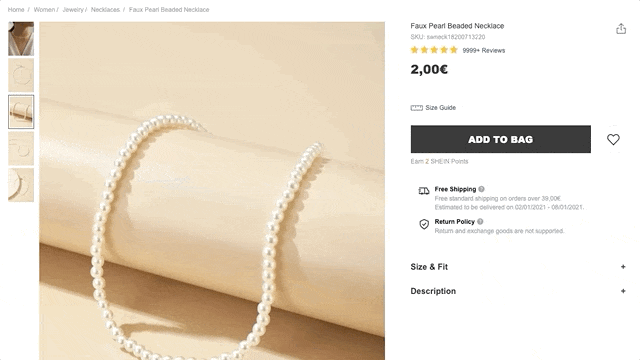This screenshot has height=360, width=640.
Task: Click the Return Policy shield icon
Action: click(x=424, y=224)
